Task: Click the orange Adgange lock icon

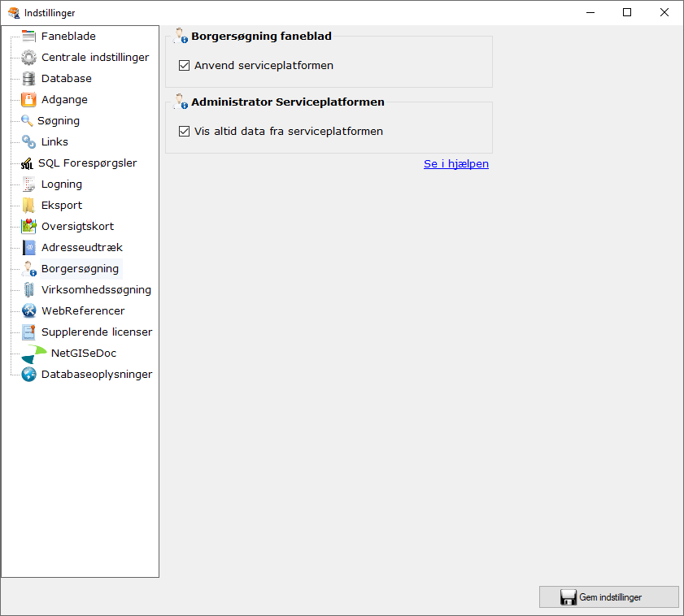Action: (28, 100)
